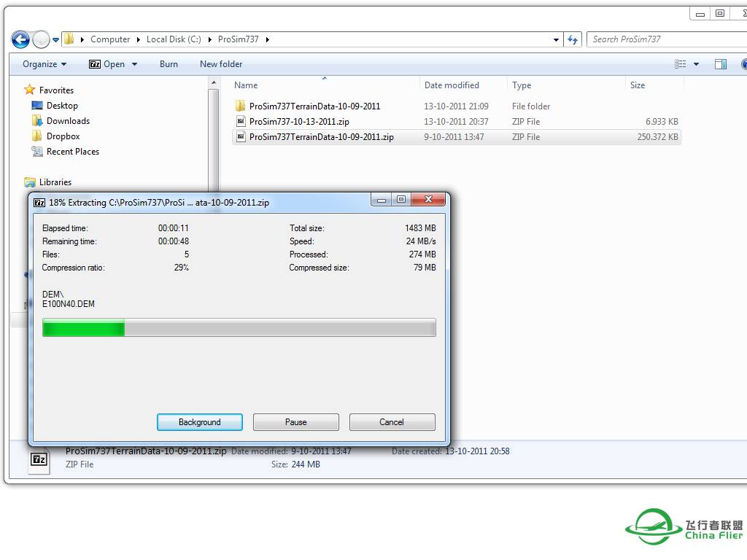
Task: Click the refresh icon beside address bar
Action: 573,39
